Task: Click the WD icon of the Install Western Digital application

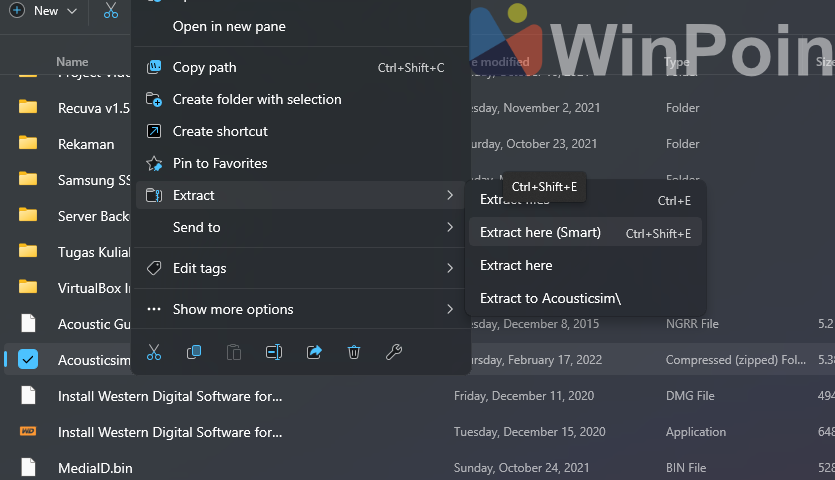Action: tap(28, 432)
